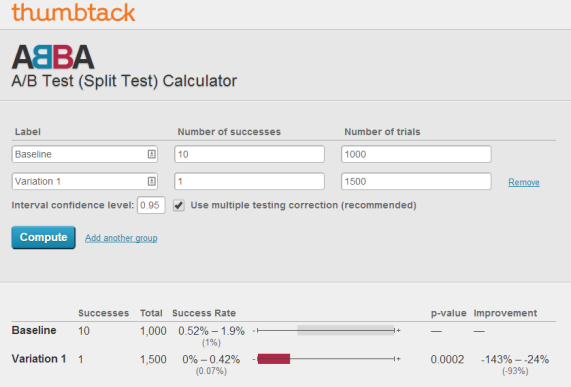Click the A/B Test Calculator heading
This screenshot has height=387, width=571.
124,81
